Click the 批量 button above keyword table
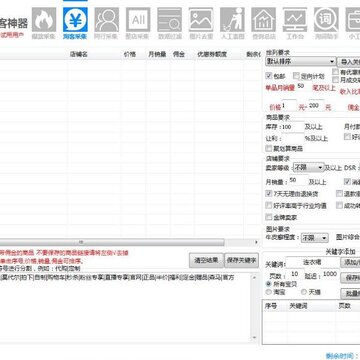Viewport: 360px width, 360px height. click(350, 294)
